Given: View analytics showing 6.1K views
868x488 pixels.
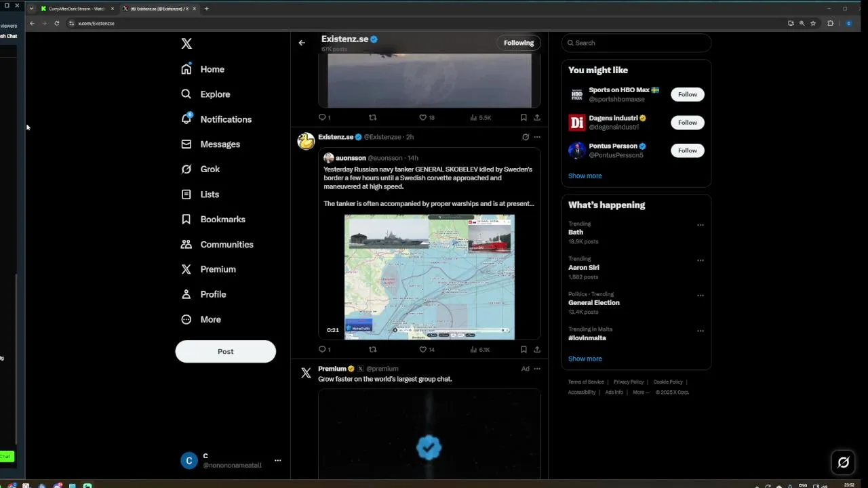Looking at the screenshot, I should [x=480, y=350].
